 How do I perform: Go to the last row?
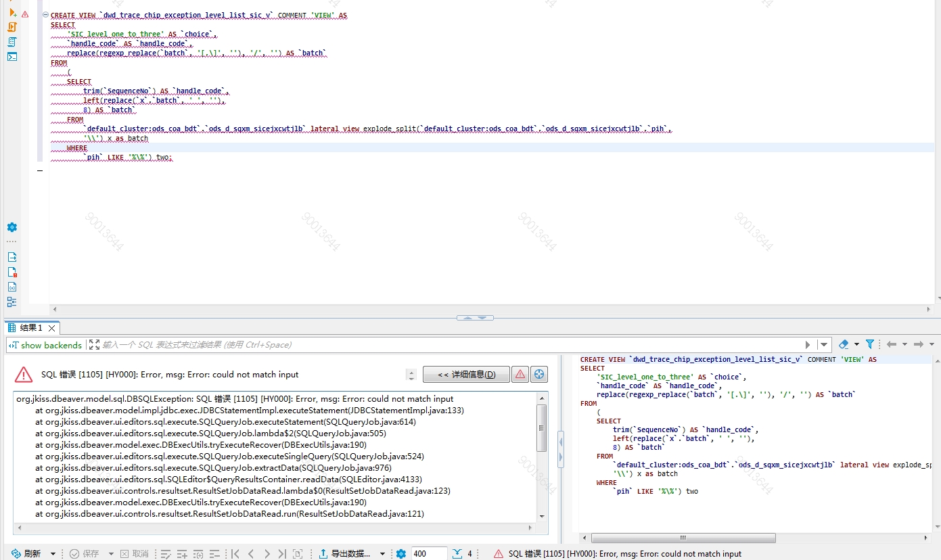[282, 553]
